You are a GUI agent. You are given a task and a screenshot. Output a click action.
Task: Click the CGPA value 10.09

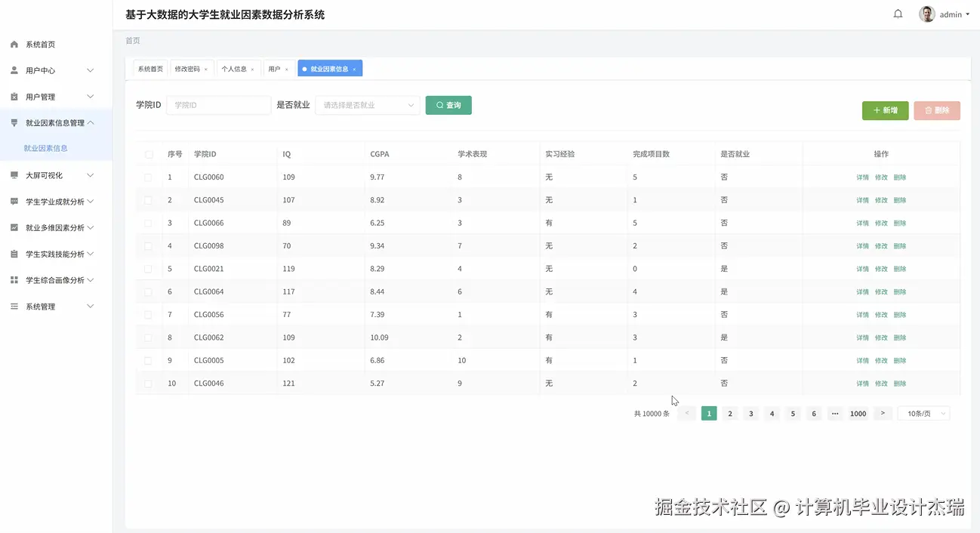(x=379, y=337)
